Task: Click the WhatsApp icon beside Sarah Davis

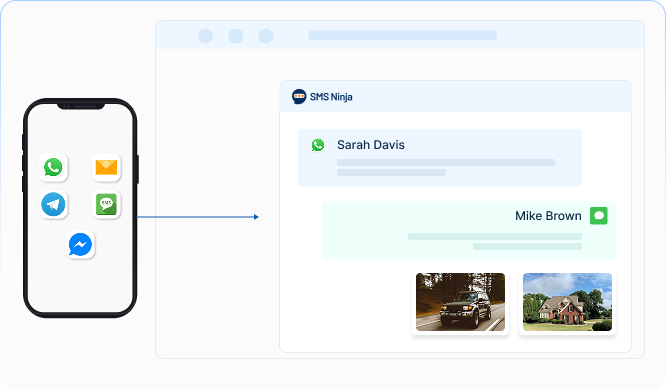Action: click(x=318, y=145)
